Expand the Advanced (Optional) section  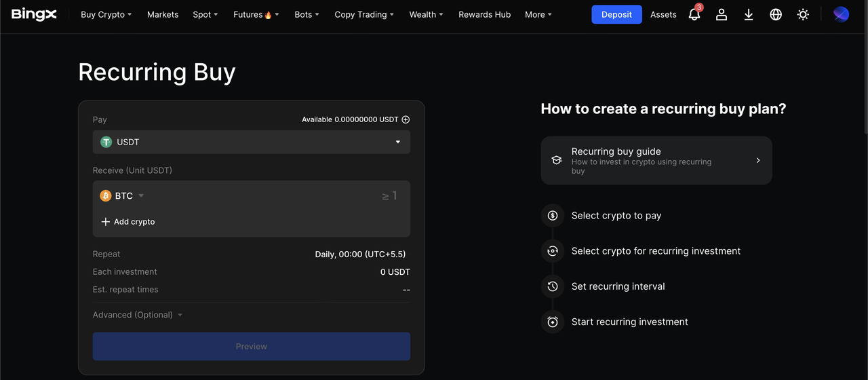138,315
